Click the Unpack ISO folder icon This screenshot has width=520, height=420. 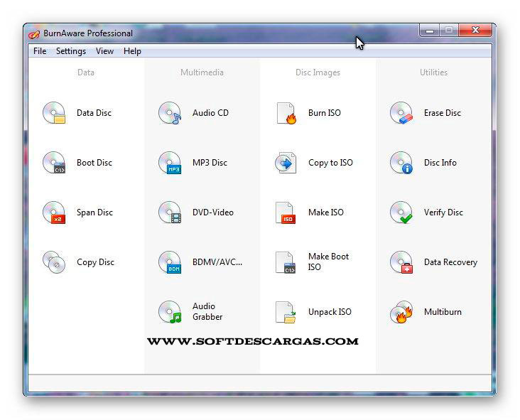286,312
